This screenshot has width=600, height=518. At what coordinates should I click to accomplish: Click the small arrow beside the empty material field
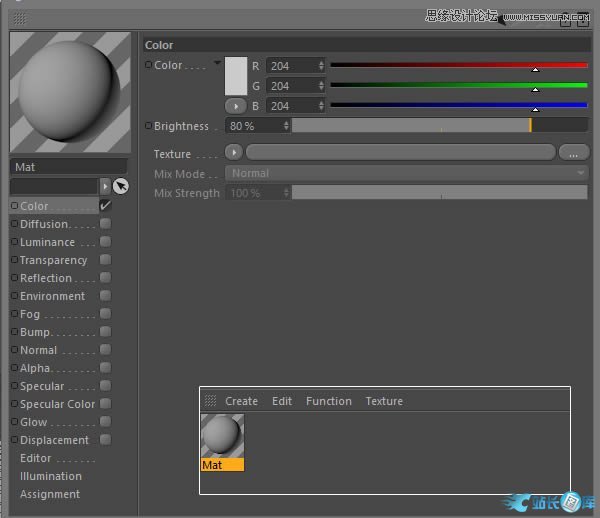click(x=105, y=186)
